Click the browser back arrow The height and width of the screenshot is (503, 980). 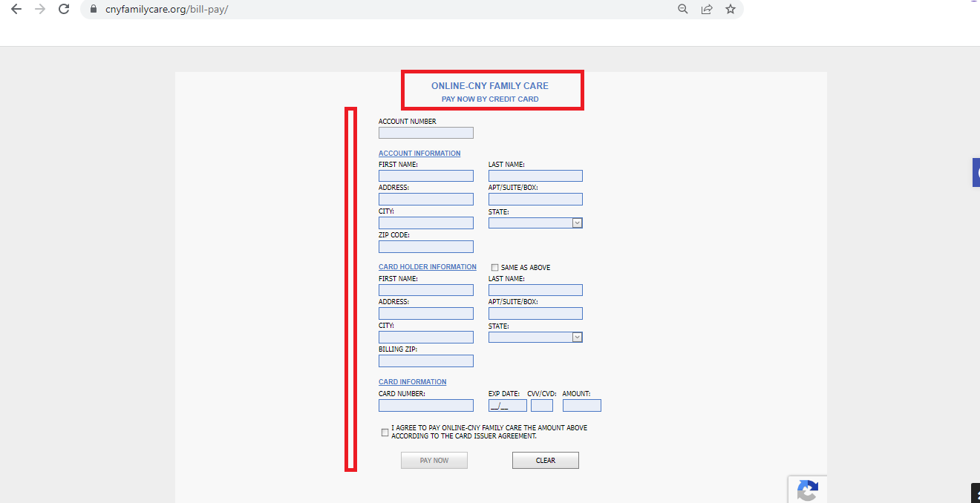(16, 10)
